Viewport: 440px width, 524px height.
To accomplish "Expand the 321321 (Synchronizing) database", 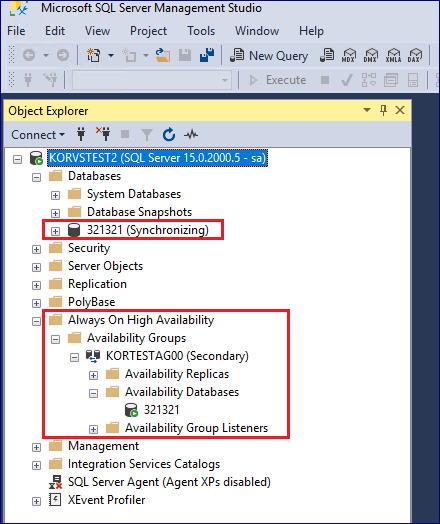I will pyautogui.click(x=55, y=231).
